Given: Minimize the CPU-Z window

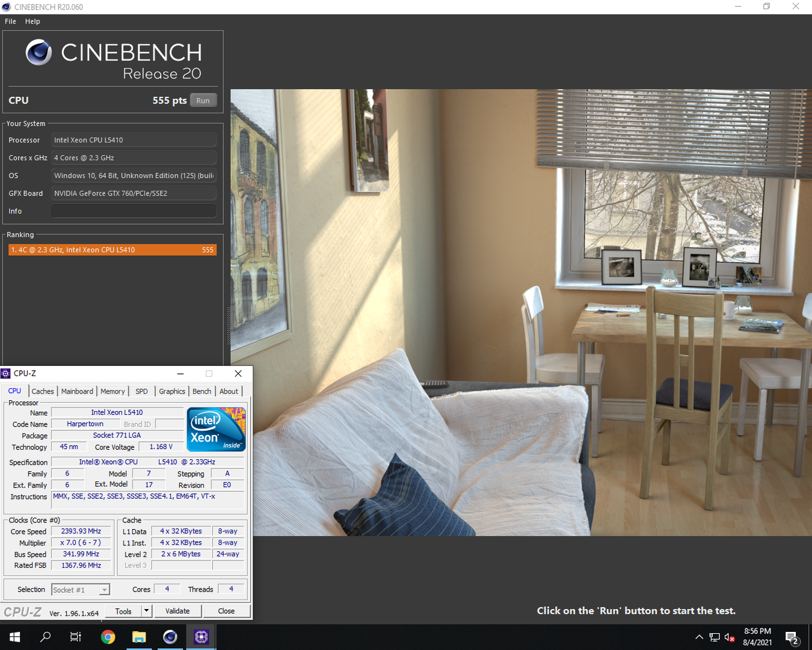Looking at the screenshot, I should (x=180, y=373).
